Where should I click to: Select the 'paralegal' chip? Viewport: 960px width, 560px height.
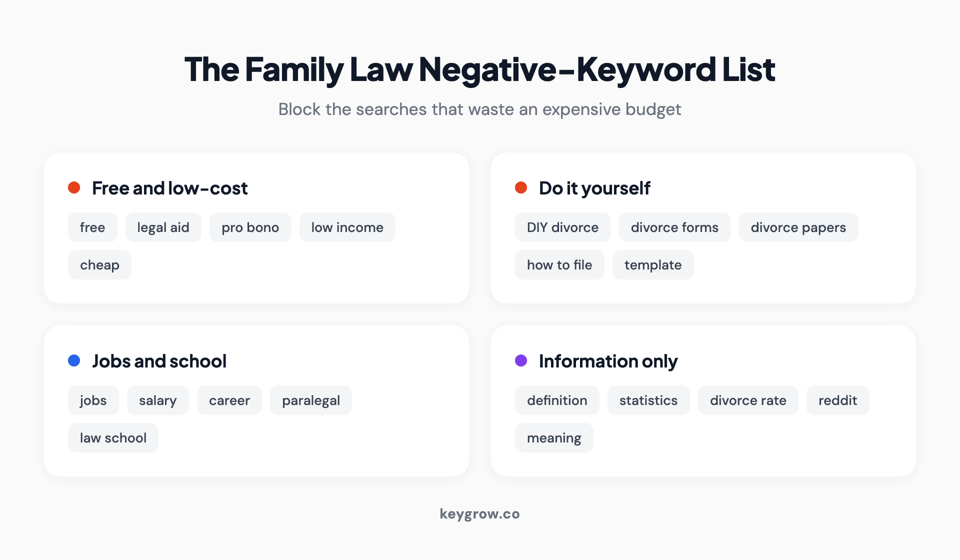pos(310,400)
